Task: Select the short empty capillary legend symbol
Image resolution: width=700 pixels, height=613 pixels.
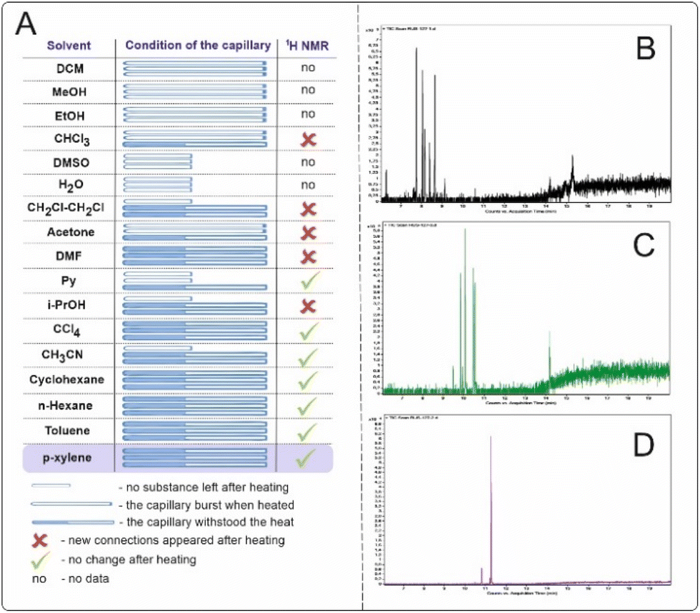Action: [51, 485]
